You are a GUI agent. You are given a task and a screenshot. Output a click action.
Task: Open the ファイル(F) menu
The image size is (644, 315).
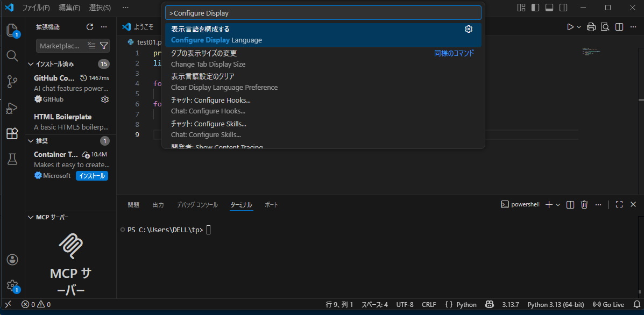tap(36, 8)
